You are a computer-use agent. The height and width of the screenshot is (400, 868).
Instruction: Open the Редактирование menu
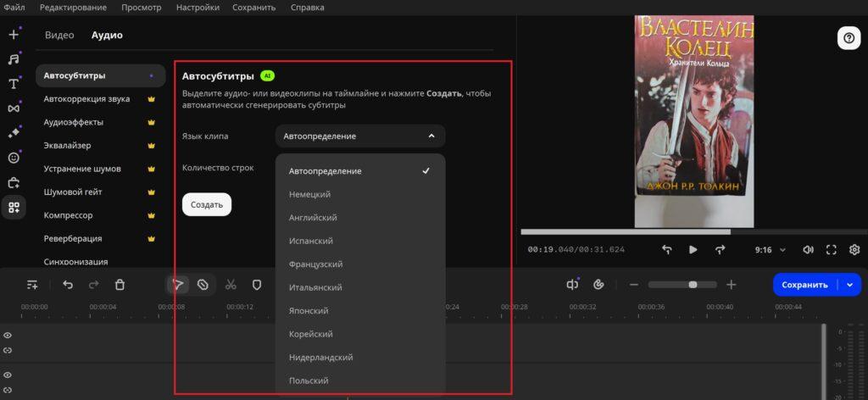pos(73,7)
